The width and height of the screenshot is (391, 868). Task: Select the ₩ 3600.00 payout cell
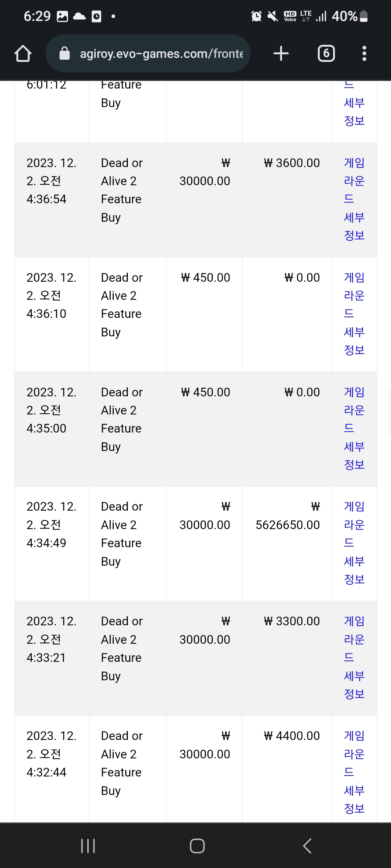point(287,200)
